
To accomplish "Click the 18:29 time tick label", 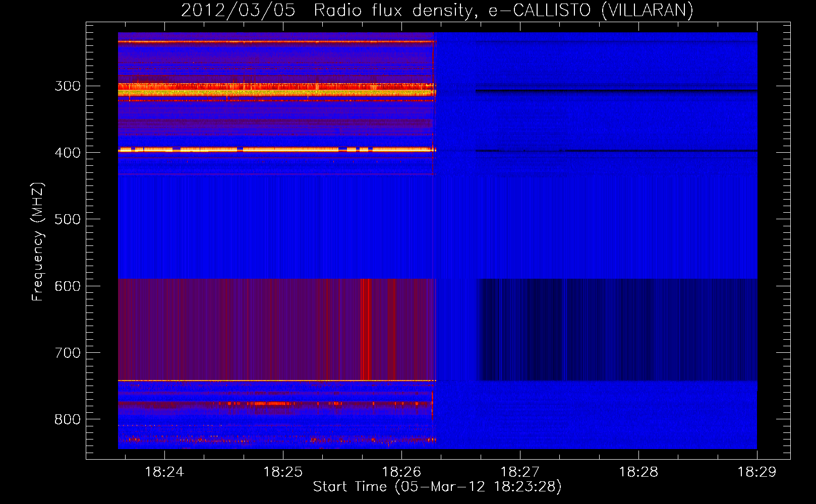I will tap(757, 472).
